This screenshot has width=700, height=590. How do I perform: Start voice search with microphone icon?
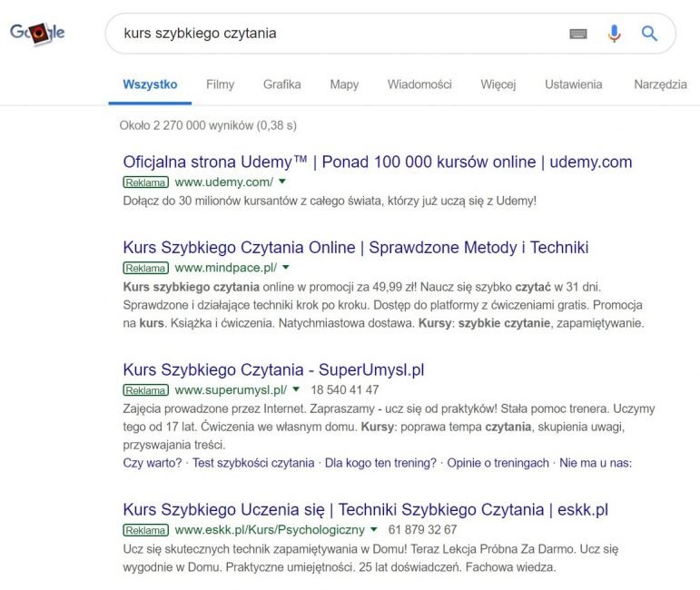615,34
